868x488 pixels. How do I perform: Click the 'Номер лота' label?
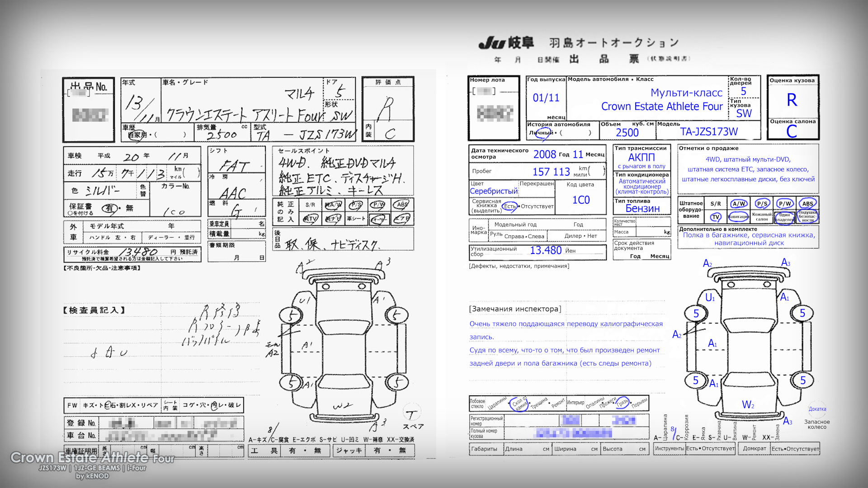pyautogui.click(x=487, y=80)
